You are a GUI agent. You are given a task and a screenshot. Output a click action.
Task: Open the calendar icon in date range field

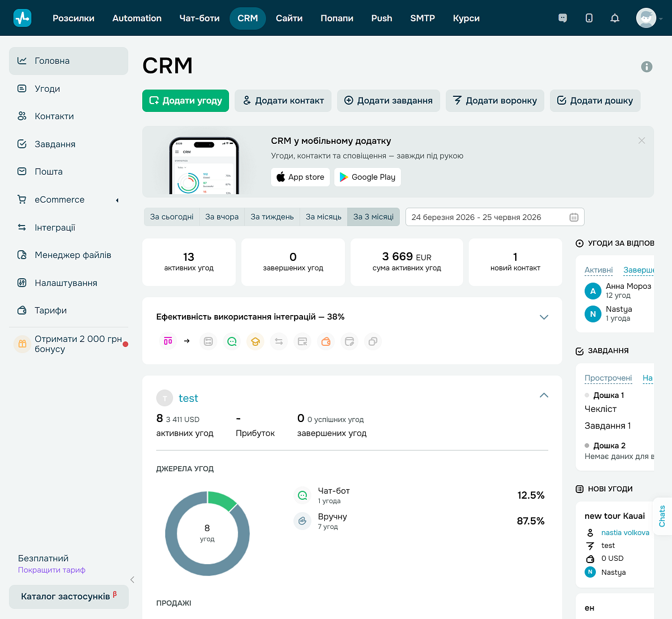(574, 217)
